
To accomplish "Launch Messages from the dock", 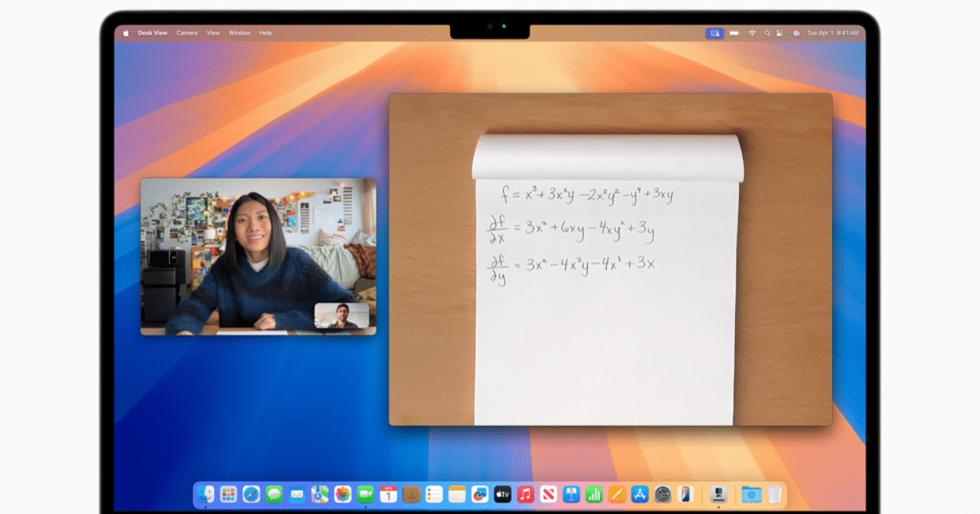I will tap(274, 494).
